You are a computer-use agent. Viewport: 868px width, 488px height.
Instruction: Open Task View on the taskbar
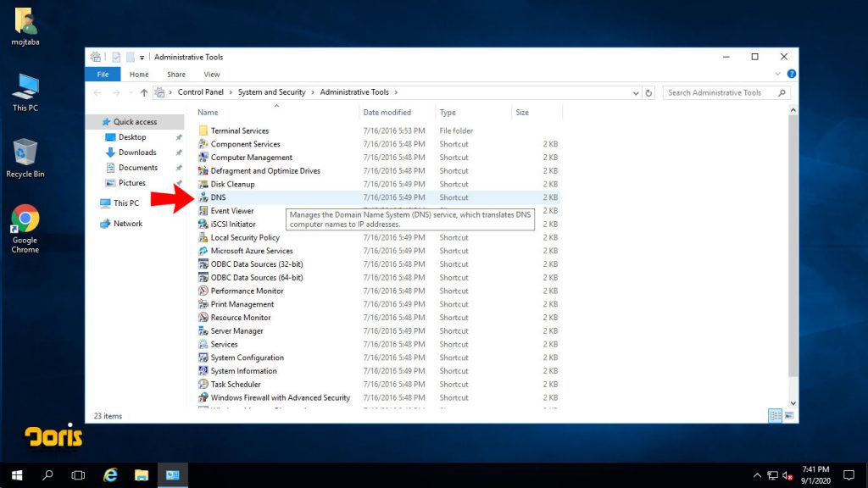[x=79, y=475]
